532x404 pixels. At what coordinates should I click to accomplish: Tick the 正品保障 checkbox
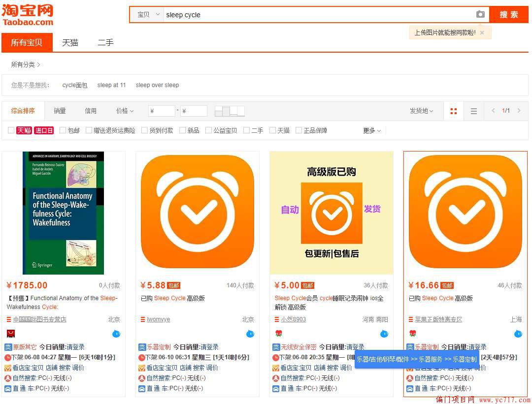[299, 130]
